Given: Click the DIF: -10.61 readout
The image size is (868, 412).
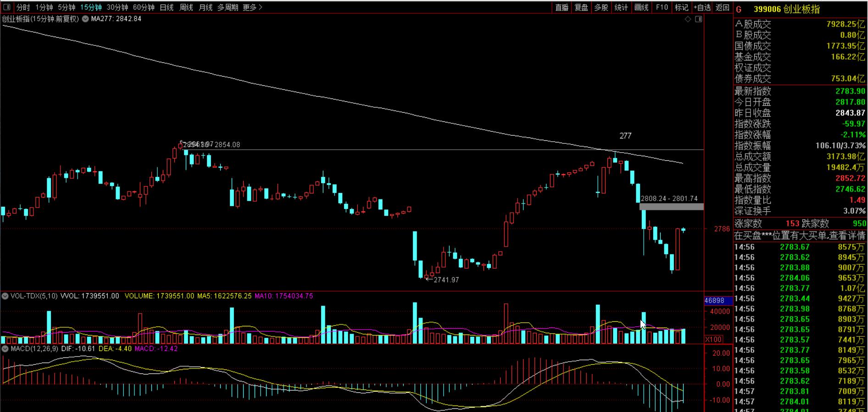Looking at the screenshot, I should (78, 349).
